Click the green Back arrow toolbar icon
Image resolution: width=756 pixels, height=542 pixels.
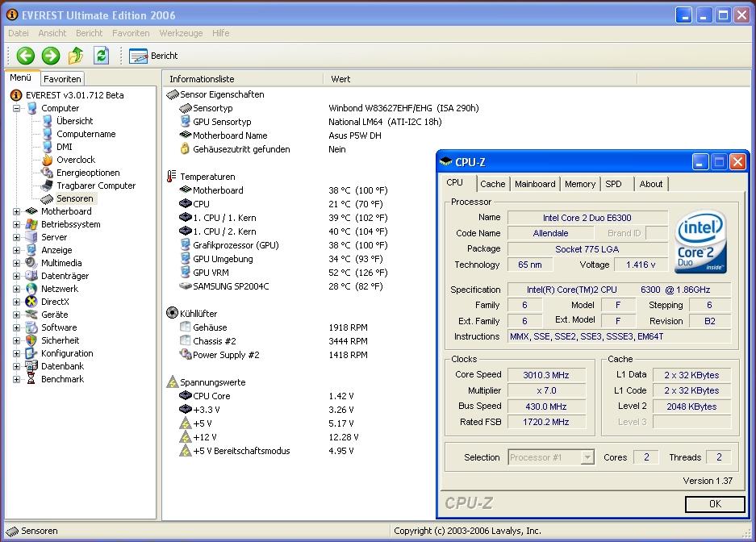26,56
